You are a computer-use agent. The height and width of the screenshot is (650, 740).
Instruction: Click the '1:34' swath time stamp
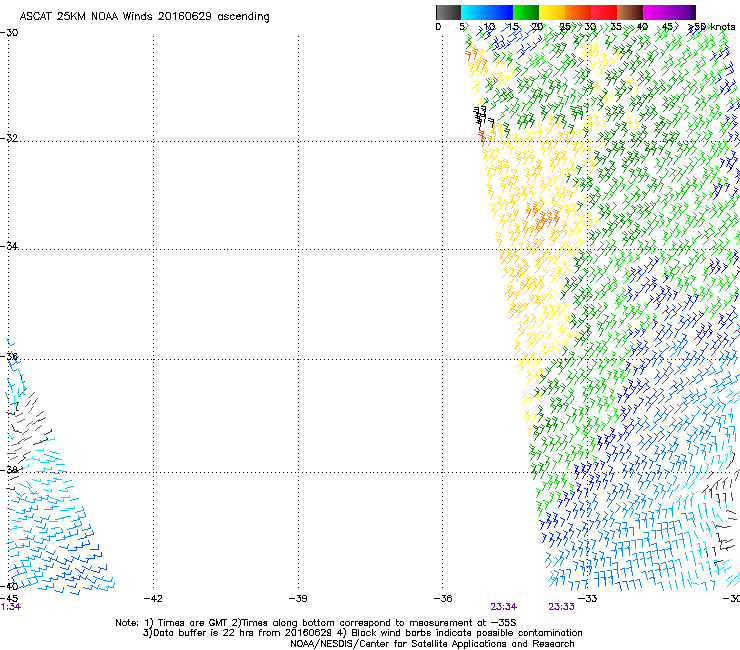pos(10,607)
